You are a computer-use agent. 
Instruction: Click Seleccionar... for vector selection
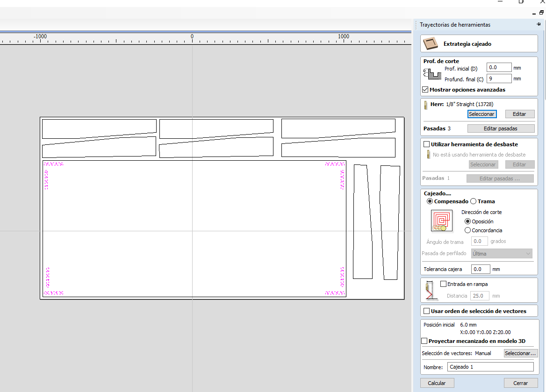coord(520,353)
